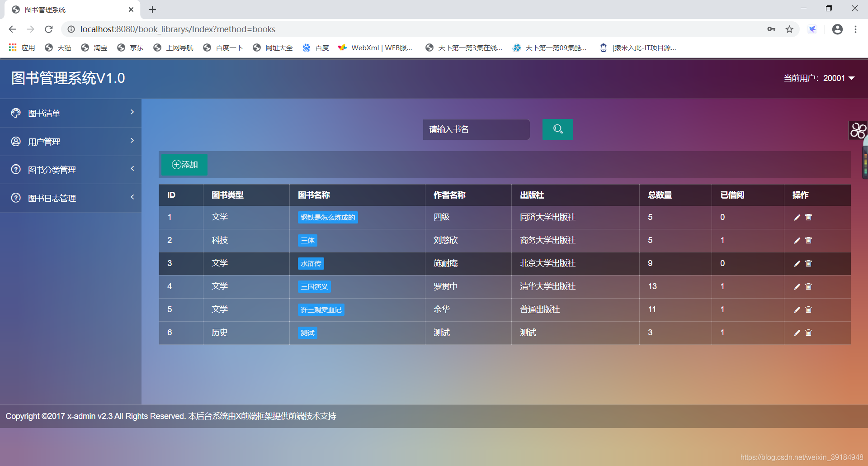
Task: Open the 图书日志管理 sidebar menu
Action: tap(71, 198)
